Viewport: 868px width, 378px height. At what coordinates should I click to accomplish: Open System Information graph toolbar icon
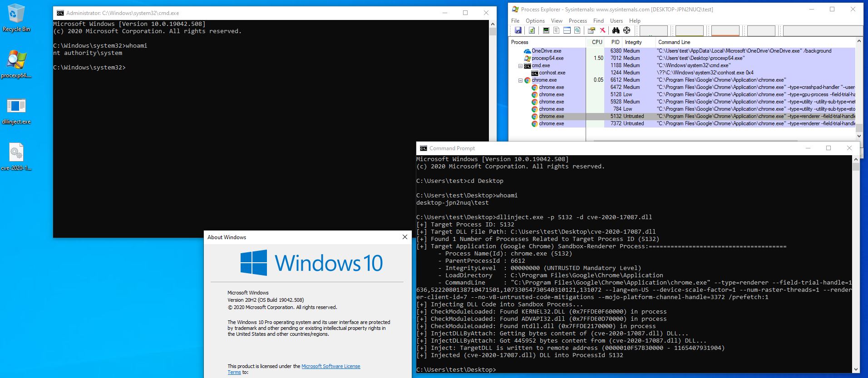(546, 30)
